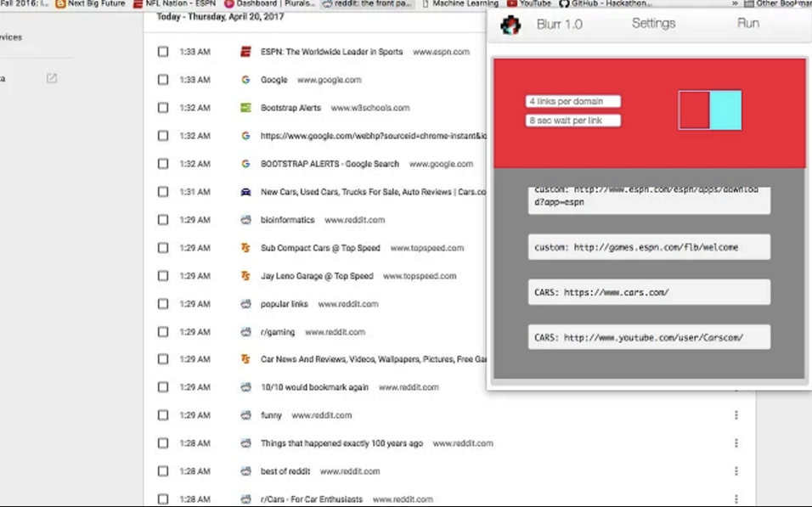This screenshot has height=507, width=812.
Task: Open 'Machine Learning' bookmark
Action: [x=460, y=3]
